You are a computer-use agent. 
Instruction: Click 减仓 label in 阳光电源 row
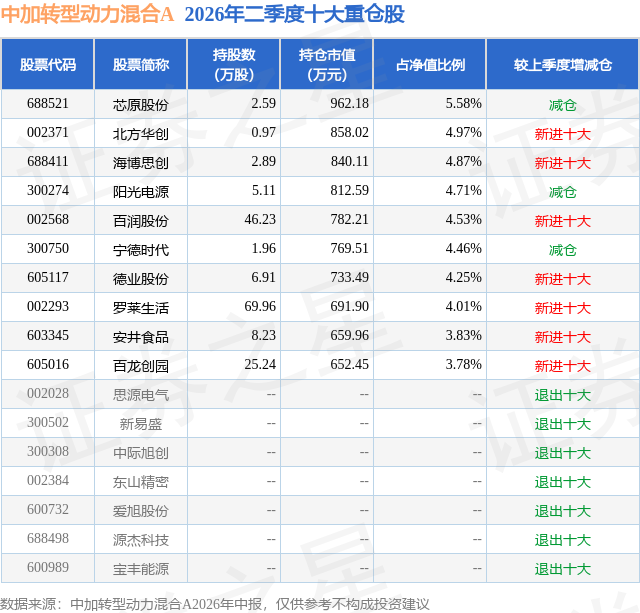pyautogui.click(x=563, y=191)
